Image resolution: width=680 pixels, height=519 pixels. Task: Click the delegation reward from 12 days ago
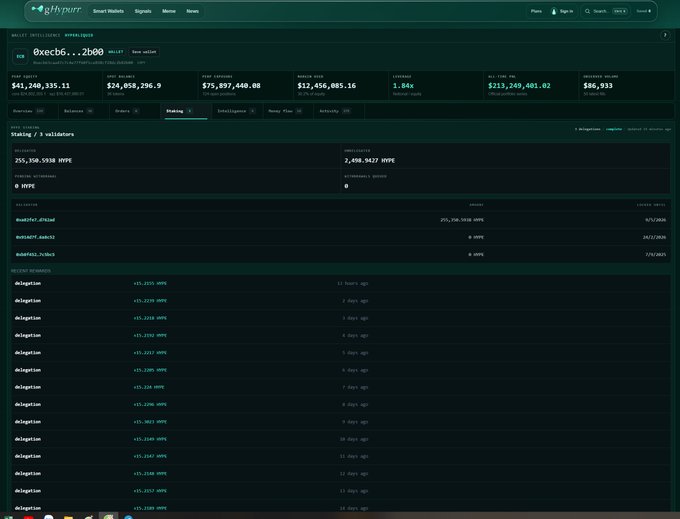pos(340,473)
